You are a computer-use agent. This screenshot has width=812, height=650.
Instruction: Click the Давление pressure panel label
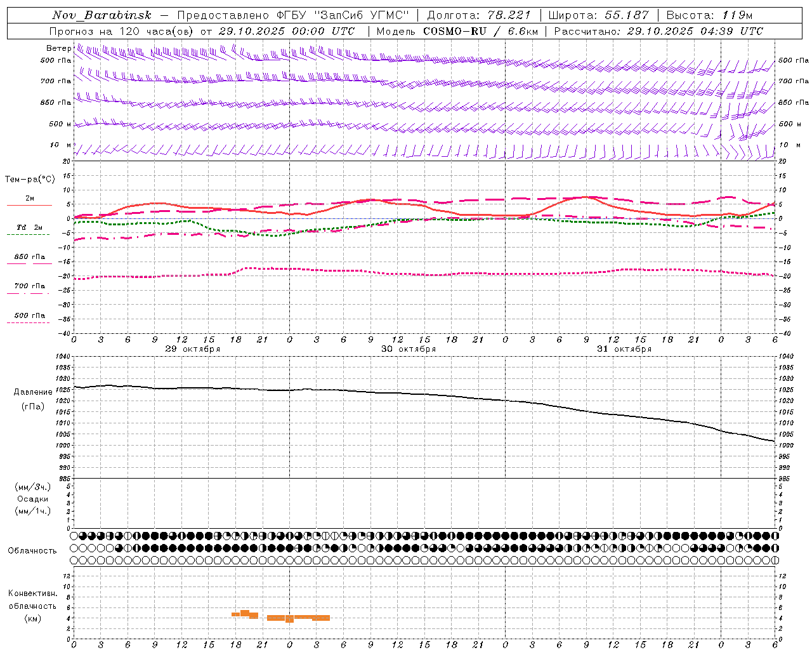(33, 392)
